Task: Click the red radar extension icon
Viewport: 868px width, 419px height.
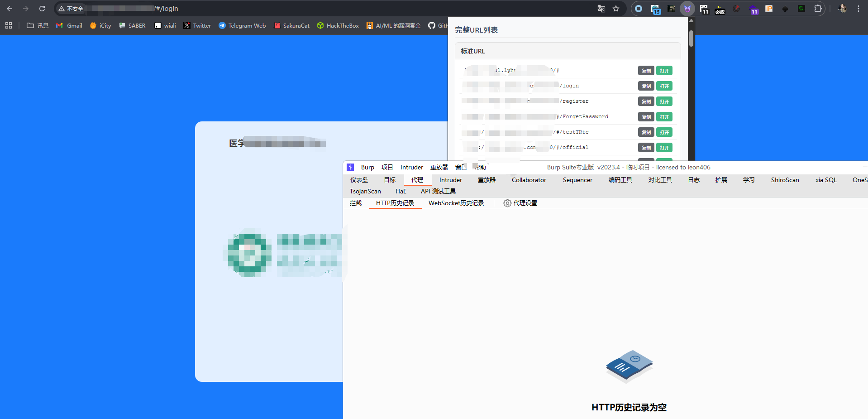Action: [737, 9]
